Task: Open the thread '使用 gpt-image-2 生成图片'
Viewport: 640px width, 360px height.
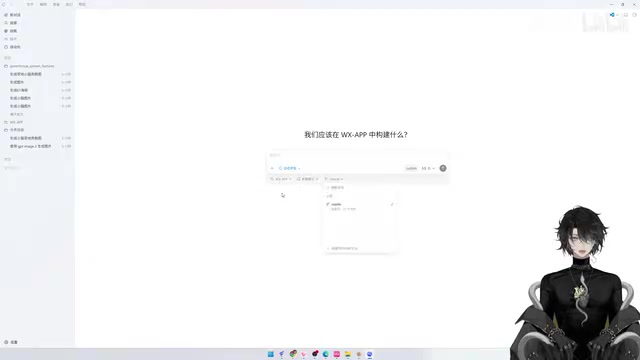Action: pos(31,146)
